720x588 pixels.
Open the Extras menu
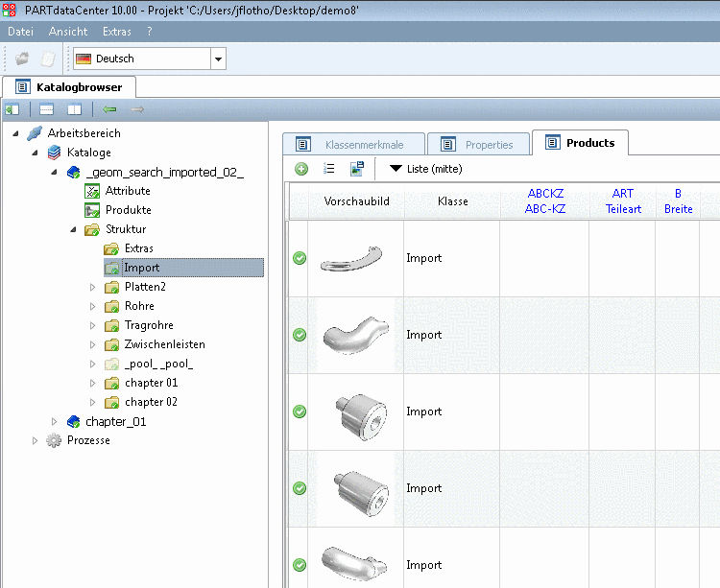point(116,32)
